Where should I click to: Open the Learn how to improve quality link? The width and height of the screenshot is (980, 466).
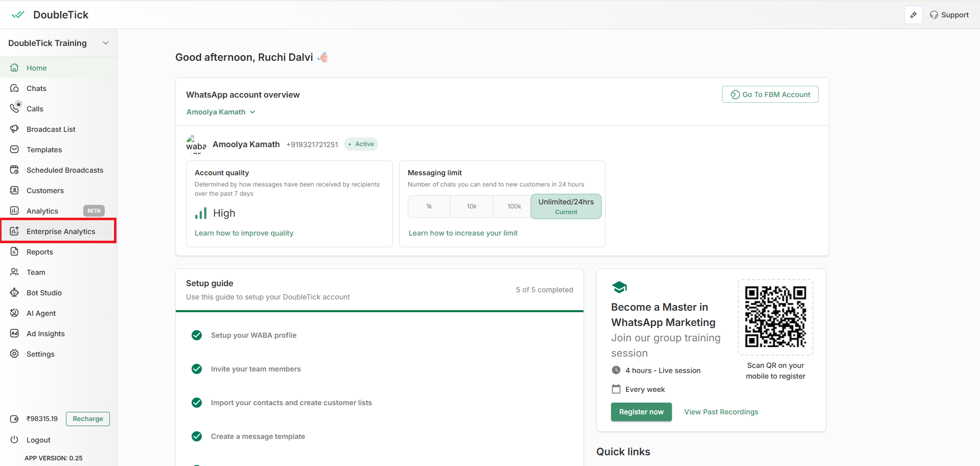pos(244,233)
